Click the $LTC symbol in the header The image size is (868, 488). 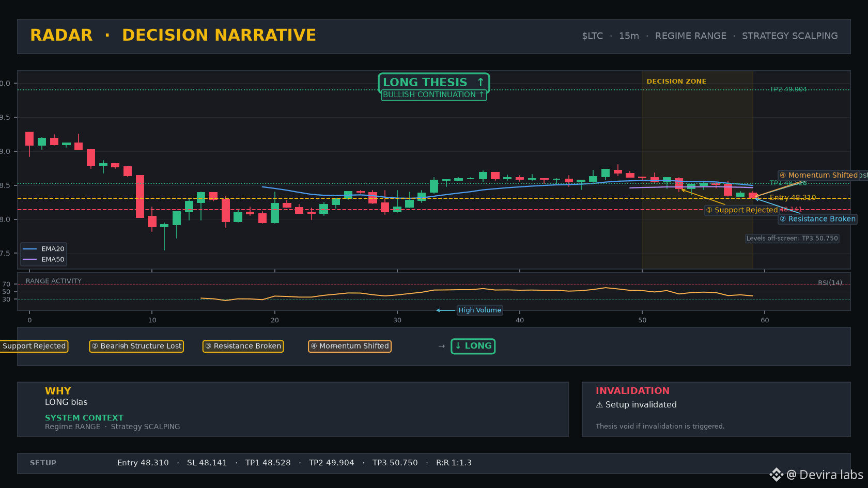point(593,36)
